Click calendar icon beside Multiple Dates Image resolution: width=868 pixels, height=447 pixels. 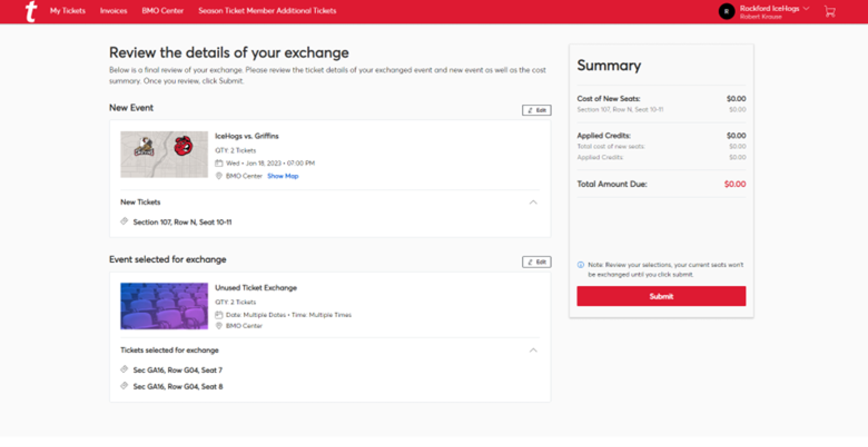[219, 315]
